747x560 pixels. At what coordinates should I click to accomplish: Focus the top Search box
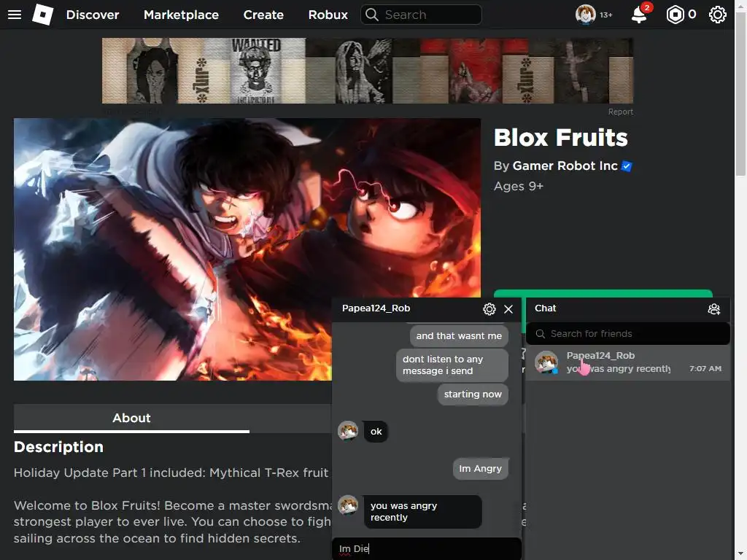[x=421, y=15]
